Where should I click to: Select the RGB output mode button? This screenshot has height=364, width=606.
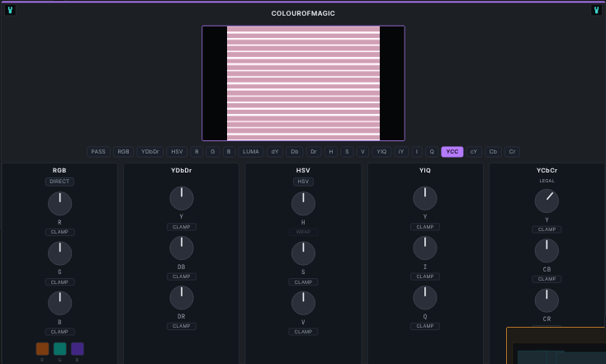123,152
